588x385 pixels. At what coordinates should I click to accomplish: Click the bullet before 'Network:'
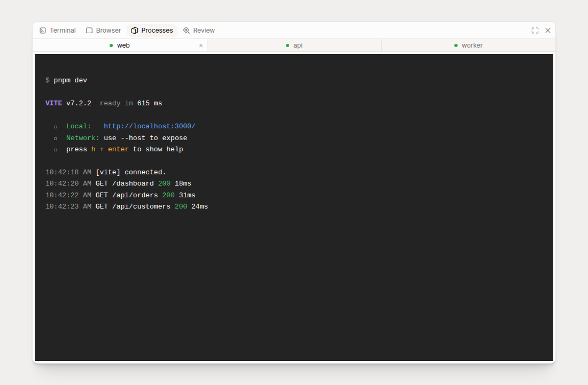56,138
